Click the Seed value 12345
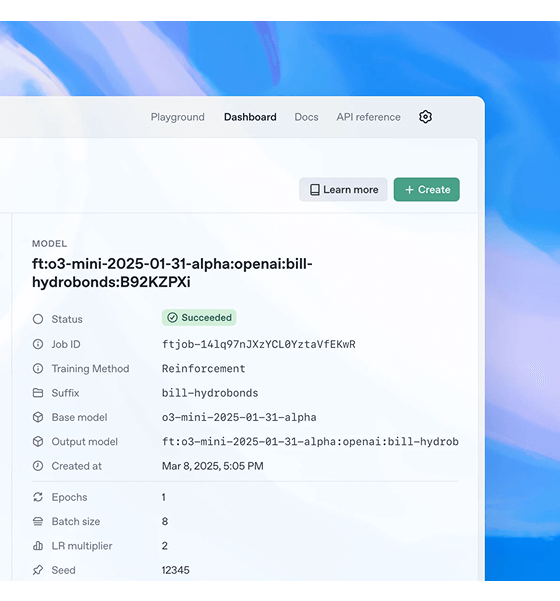Viewport: 560px width, 601px height. (x=176, y=570)
